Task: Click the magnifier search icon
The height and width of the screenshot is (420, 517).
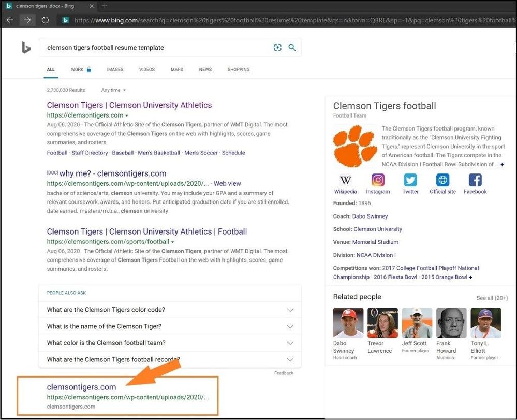Action: point(292,48)
